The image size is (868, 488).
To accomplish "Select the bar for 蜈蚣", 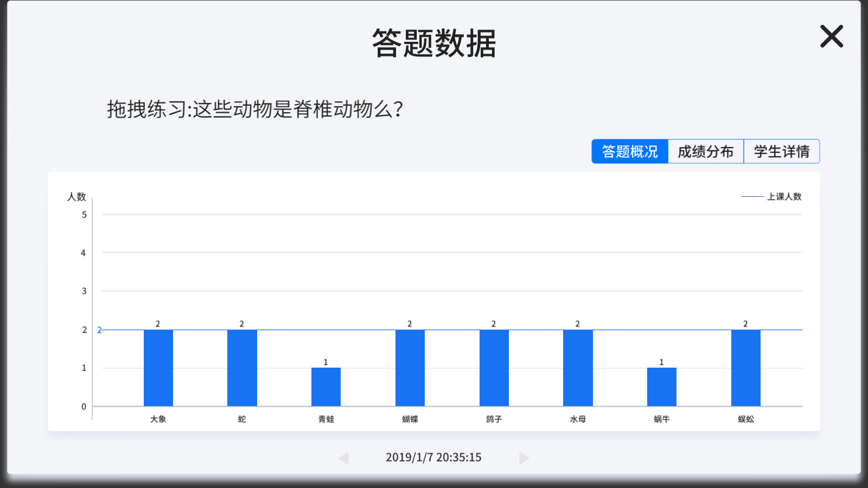I will click(745, 366).
